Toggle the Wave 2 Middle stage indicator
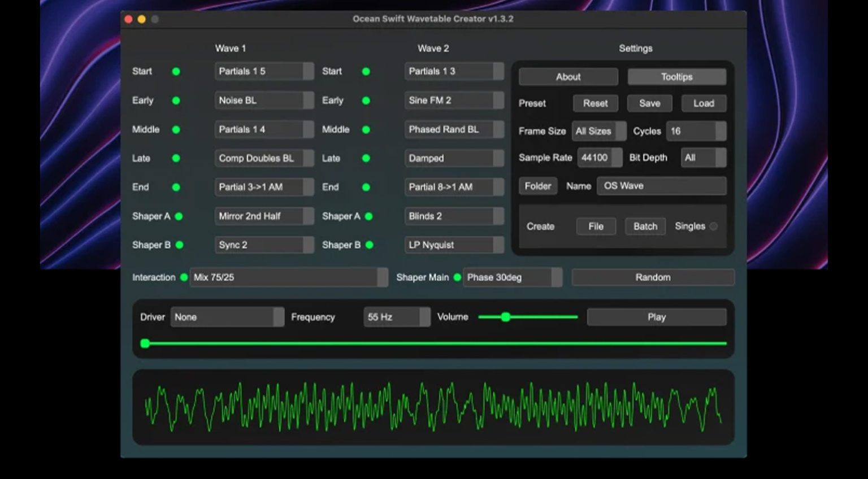Viewport: 868px width, 479px height. [366, 129]
